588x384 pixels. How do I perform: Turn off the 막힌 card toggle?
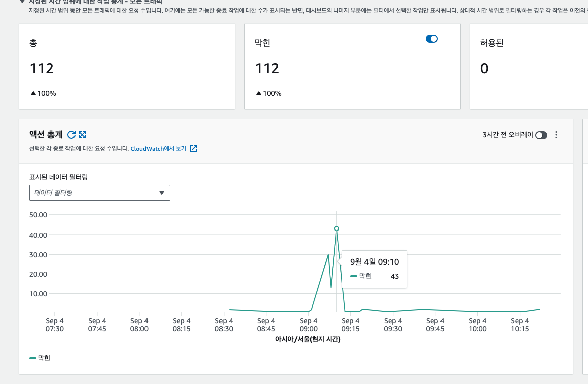(x=431, y=39)
